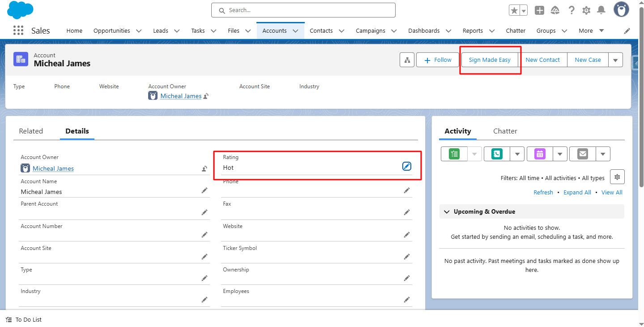
Task: Open activity timeline filter settings gear
Action: coord(617,177)
